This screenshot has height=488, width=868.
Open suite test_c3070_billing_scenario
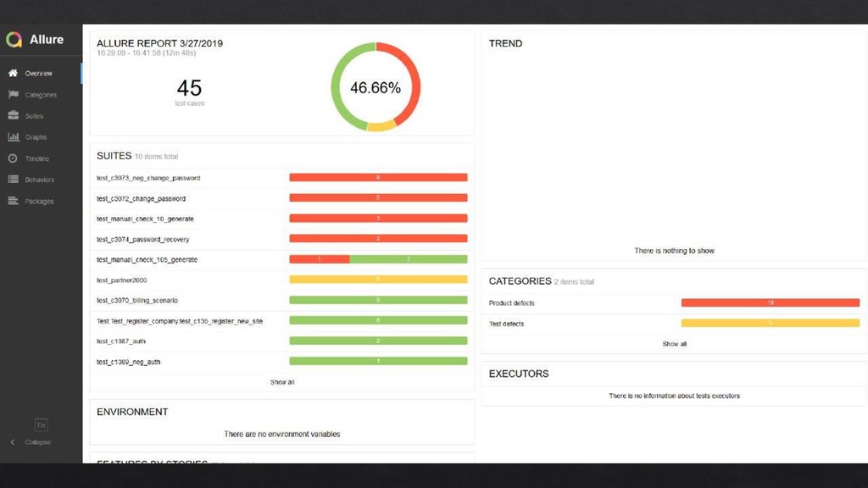[x=281, y=301]
